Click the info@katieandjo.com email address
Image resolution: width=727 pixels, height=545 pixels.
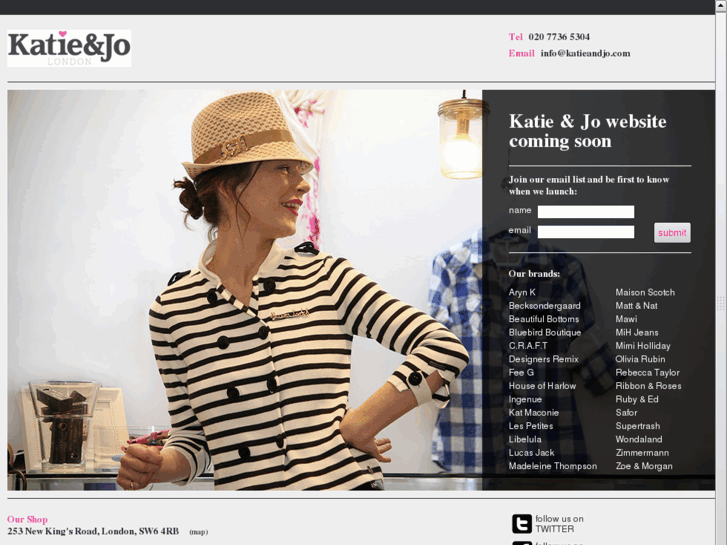585,53
